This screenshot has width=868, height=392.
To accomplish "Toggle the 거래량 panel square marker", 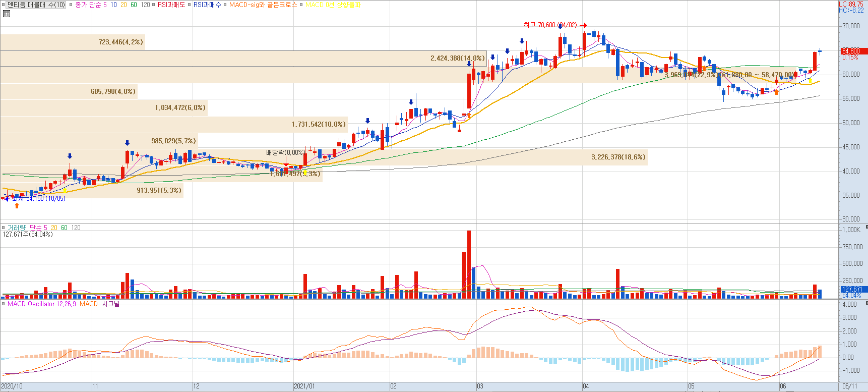I will click(x=4, y=228).
